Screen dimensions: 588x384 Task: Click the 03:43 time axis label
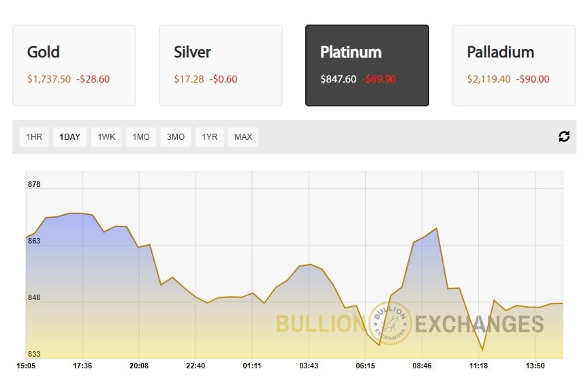(309, 366)
